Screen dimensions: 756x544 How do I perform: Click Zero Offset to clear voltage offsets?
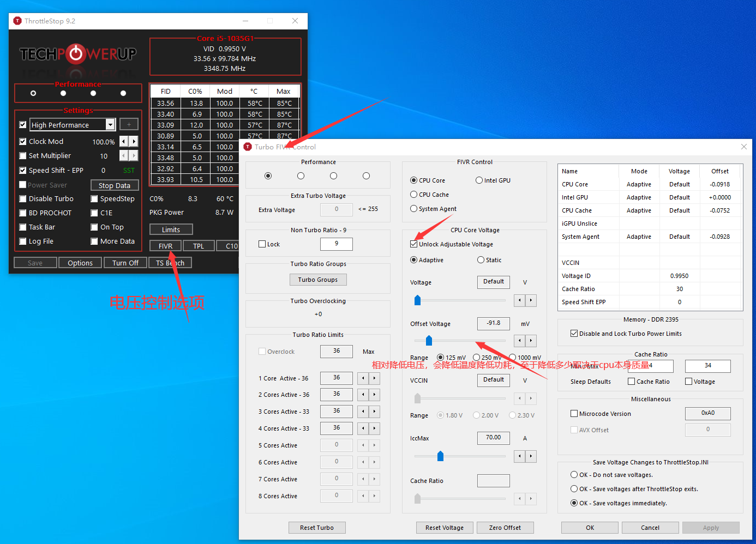point(505,527)
